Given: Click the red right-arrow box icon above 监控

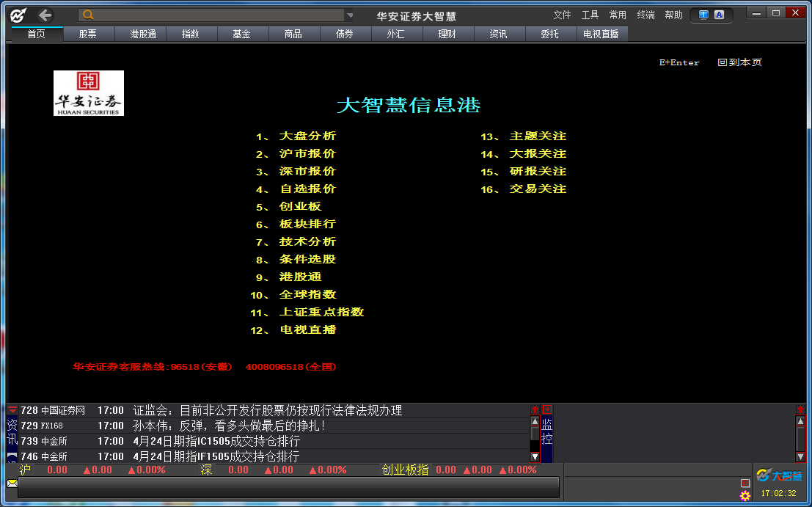Looking at the screenshot, I should (547, 409).
